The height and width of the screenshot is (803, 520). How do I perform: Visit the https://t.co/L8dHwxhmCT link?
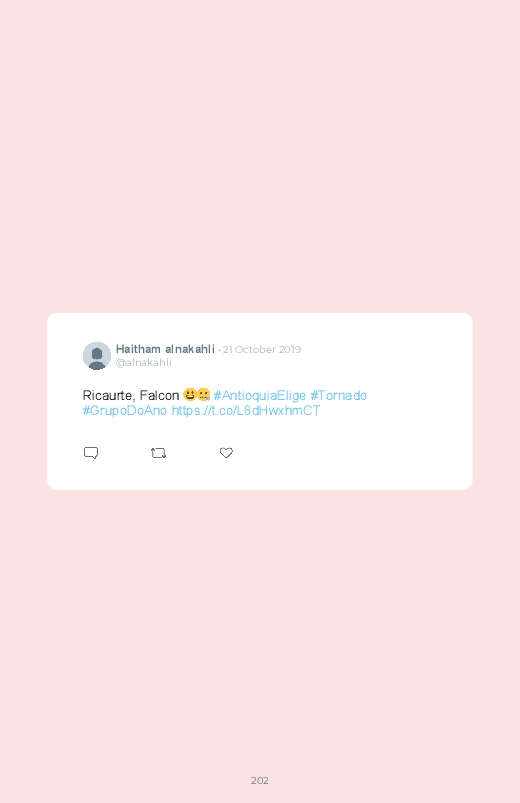(246, 411)
